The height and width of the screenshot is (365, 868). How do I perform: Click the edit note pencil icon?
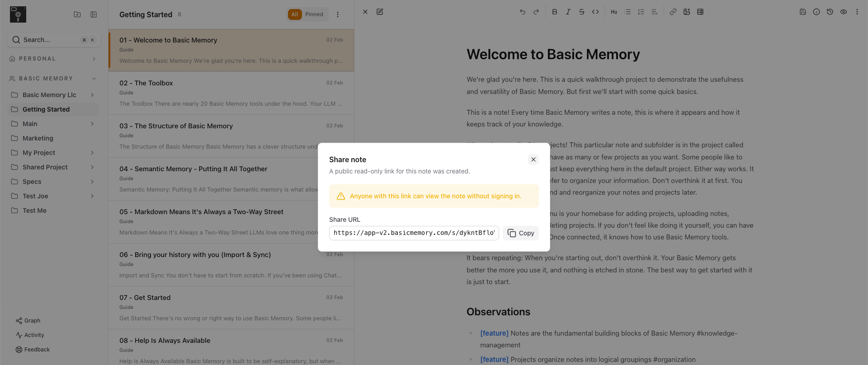tap(380, 12)
